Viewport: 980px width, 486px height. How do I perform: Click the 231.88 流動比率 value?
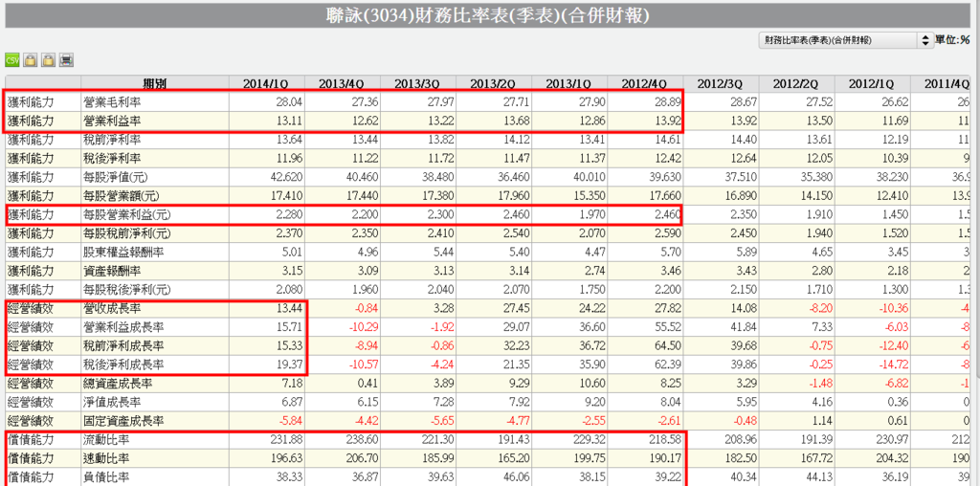coord(288,440)
